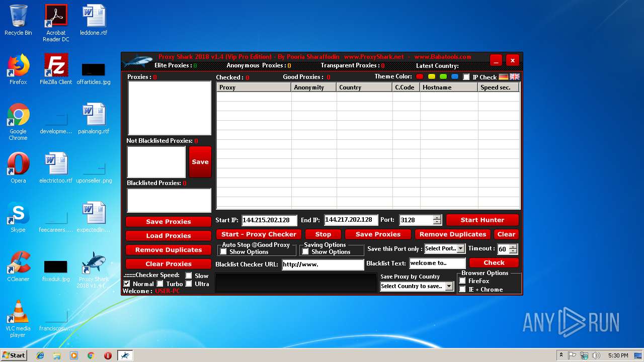Image resolution: width=644 pixels, height=362 pixels.
Task: Enable Slow checker speed
Action: point(189,276)
